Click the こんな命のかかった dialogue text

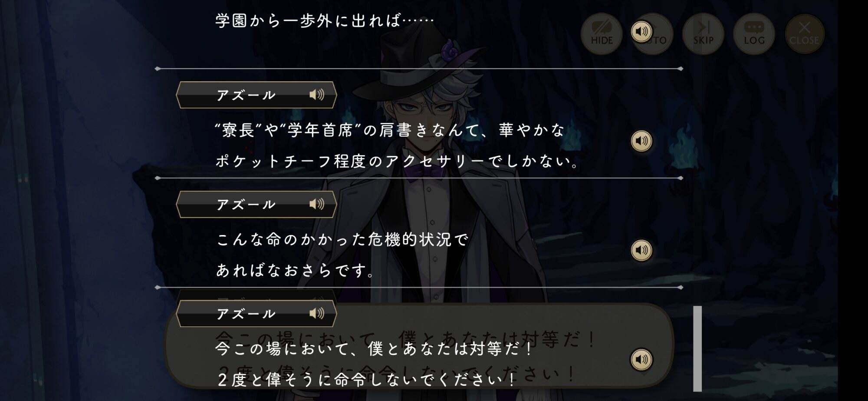click(x=342, y=239)
